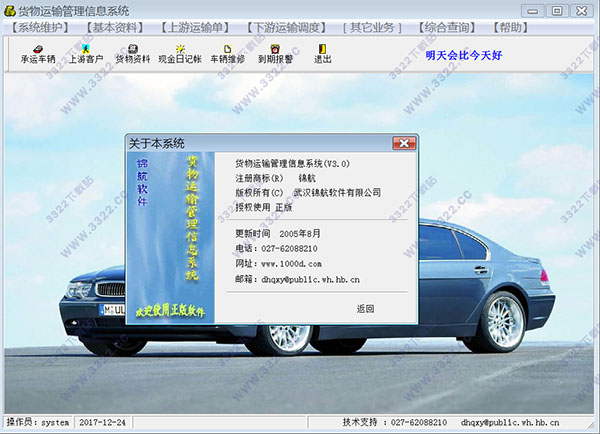This screenshot has height=434, width=600.
Task: Click the 更新时间 2005年8月 text
Action: tap(278, 233)
